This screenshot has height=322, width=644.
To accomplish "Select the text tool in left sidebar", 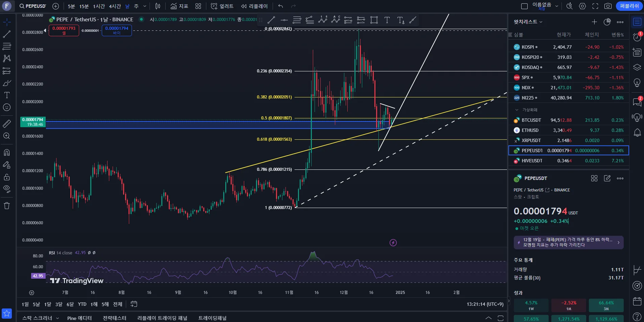I will 7,95.
